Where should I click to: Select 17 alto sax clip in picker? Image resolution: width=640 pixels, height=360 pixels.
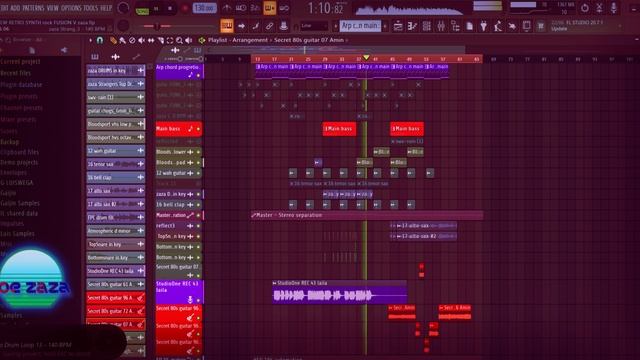coord(116,191)
